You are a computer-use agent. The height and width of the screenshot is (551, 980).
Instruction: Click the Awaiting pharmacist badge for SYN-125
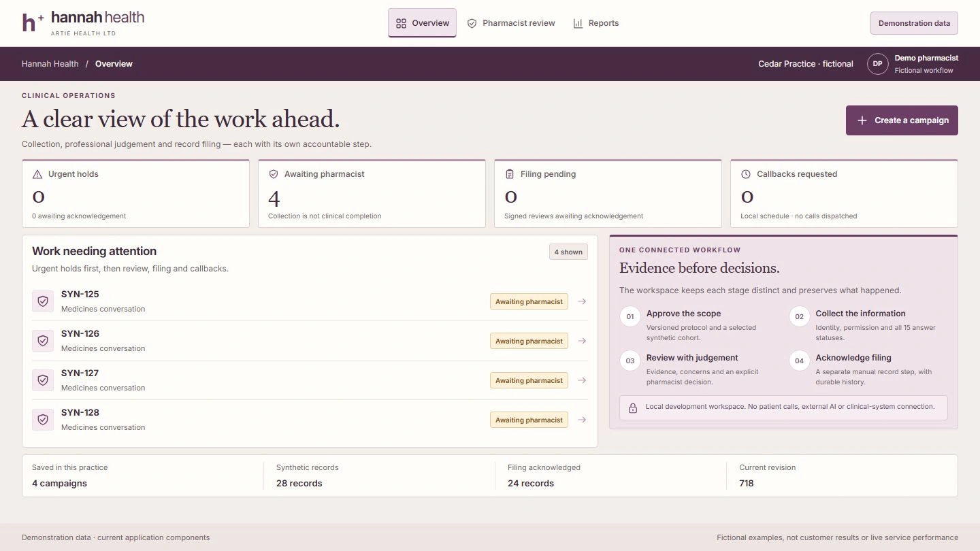coord(529,301)
